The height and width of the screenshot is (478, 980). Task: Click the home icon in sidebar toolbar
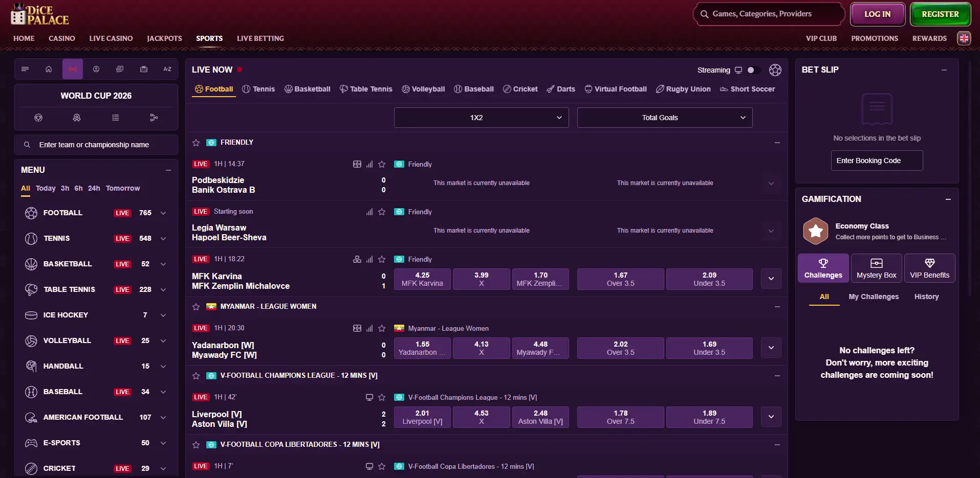(49, 69)
